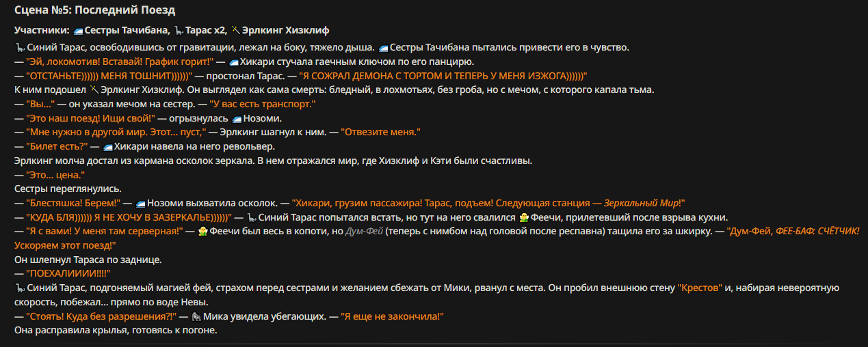This screenshot has width=868, height=347.
Task: Click the gorilla icon before "Мика увидела убегающих"
Action: point(196,317)
